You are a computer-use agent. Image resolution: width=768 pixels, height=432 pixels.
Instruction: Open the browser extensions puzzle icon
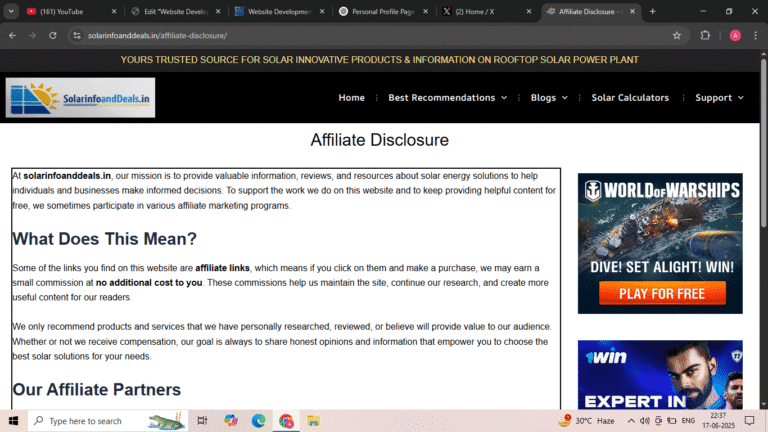[705, 35]
